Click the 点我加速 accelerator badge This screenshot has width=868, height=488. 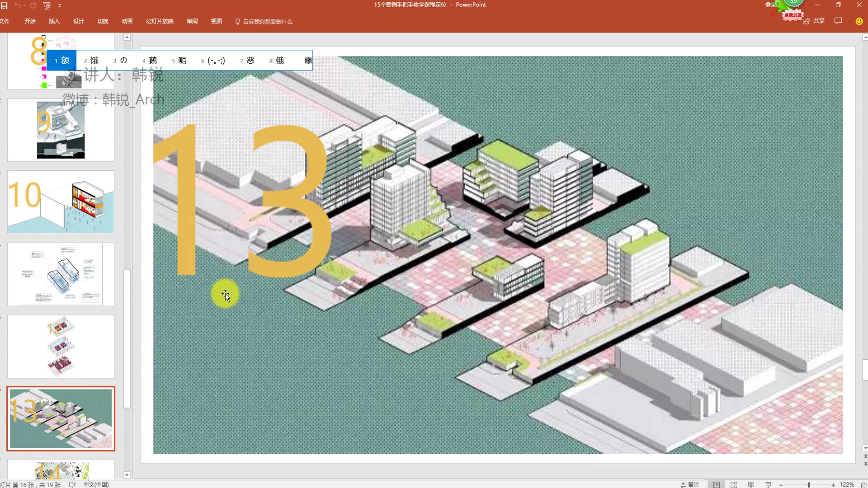click(793, 15)
